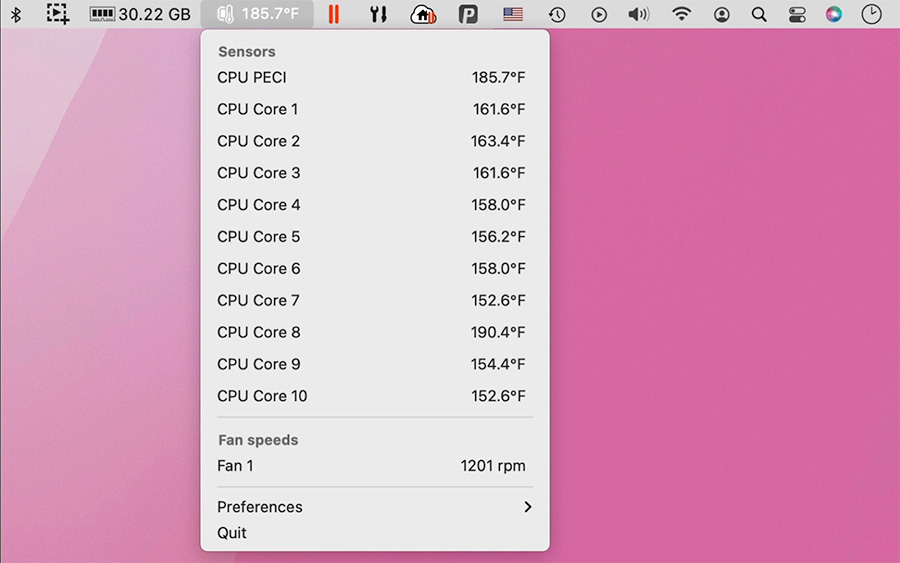Click the cloud home menu bar icon

(x=423, y=14)
